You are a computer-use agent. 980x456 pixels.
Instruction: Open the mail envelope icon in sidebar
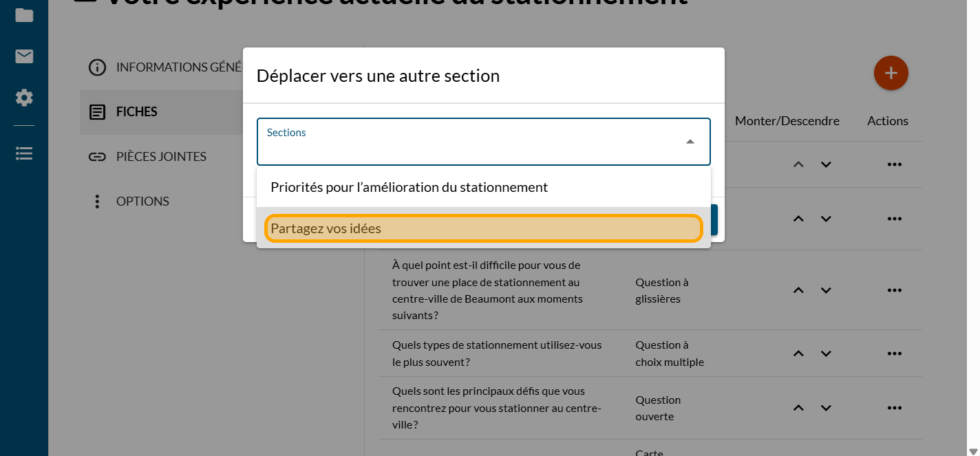[24, 56]
